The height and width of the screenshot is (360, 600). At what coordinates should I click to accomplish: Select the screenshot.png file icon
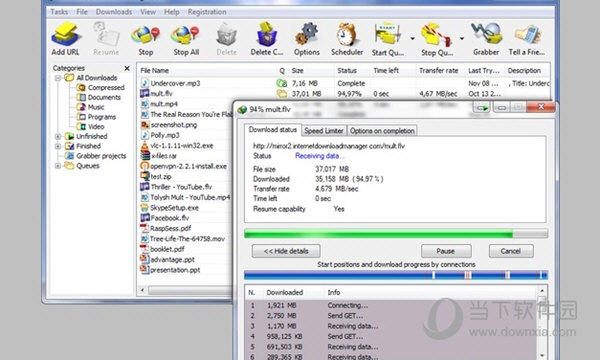[x=145, y=125]
